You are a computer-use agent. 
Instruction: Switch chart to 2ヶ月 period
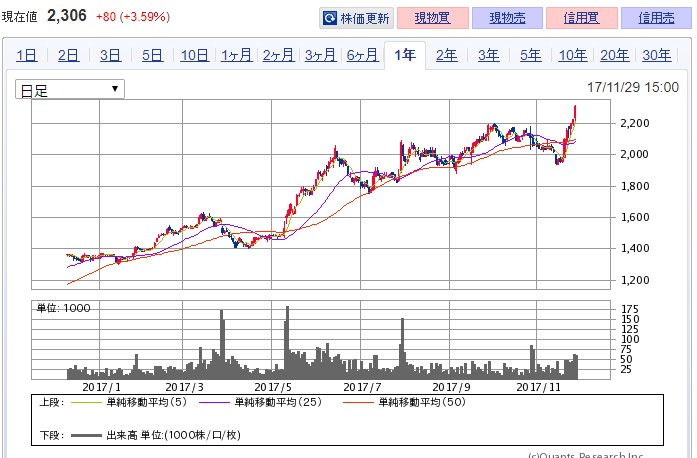(x=278, y=55)
